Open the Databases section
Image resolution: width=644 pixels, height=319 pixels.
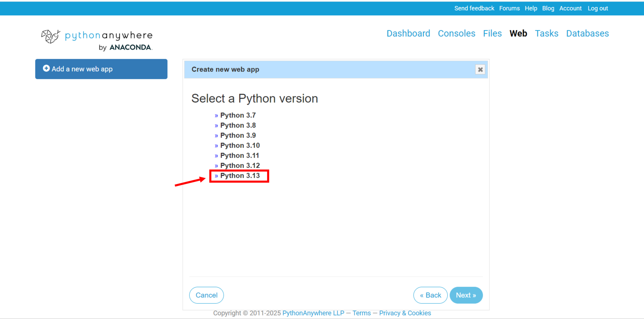(587, 33)
